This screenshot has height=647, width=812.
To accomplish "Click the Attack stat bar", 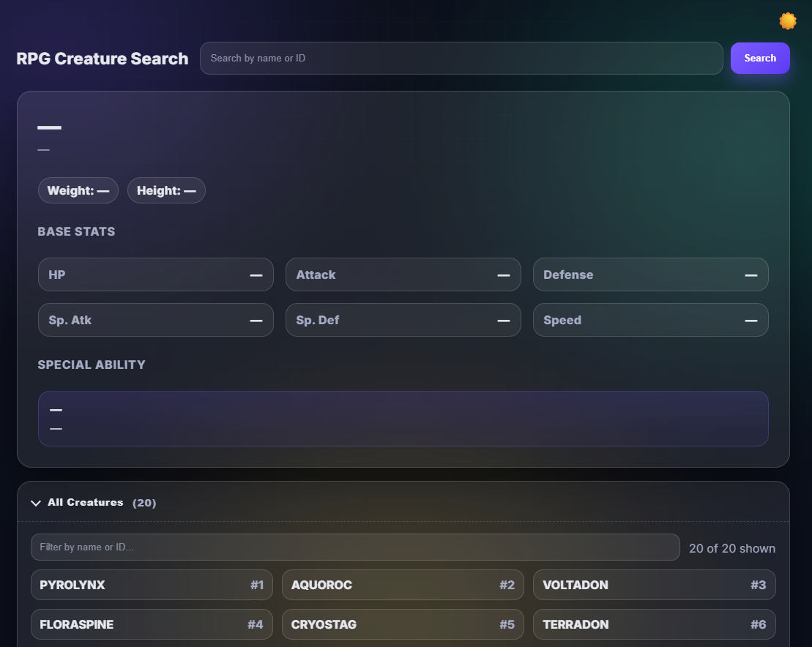I will click(403, 274).
